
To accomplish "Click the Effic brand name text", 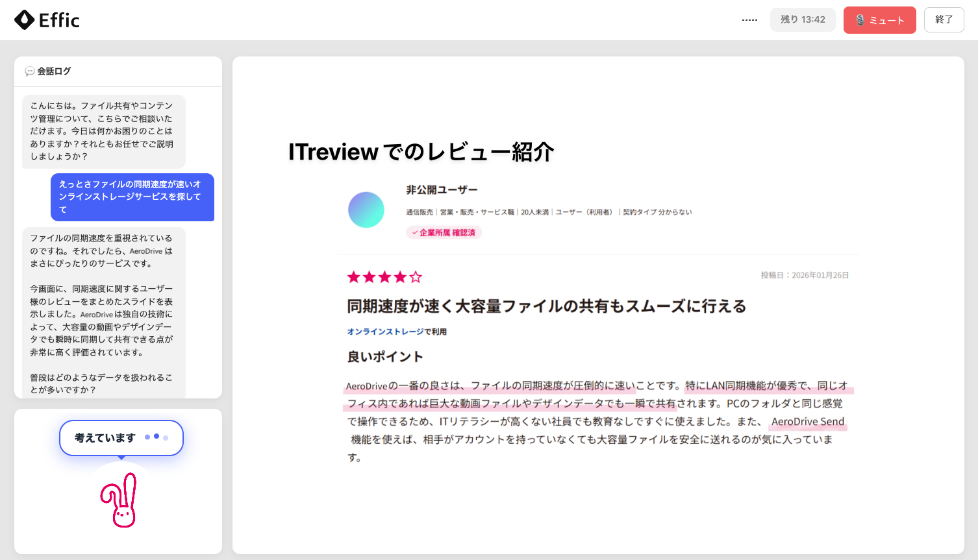I will tap(59, 20).
